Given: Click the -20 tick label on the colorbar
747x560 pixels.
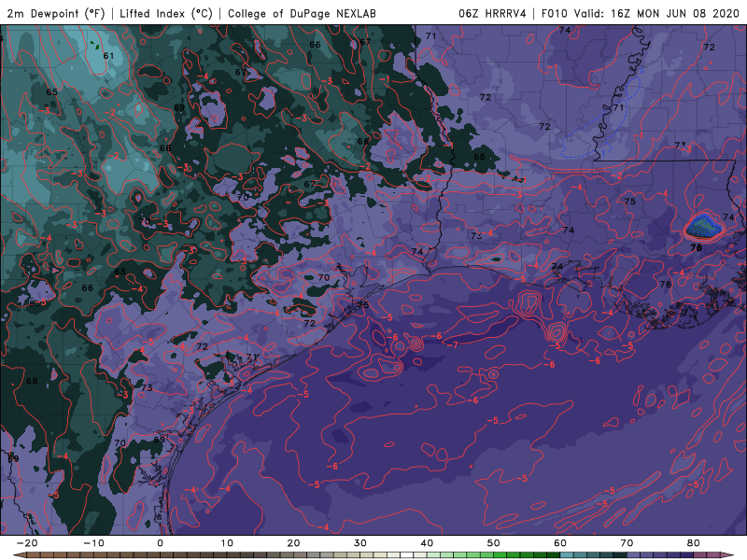Looking at the screenshot, I should point(27,543).
